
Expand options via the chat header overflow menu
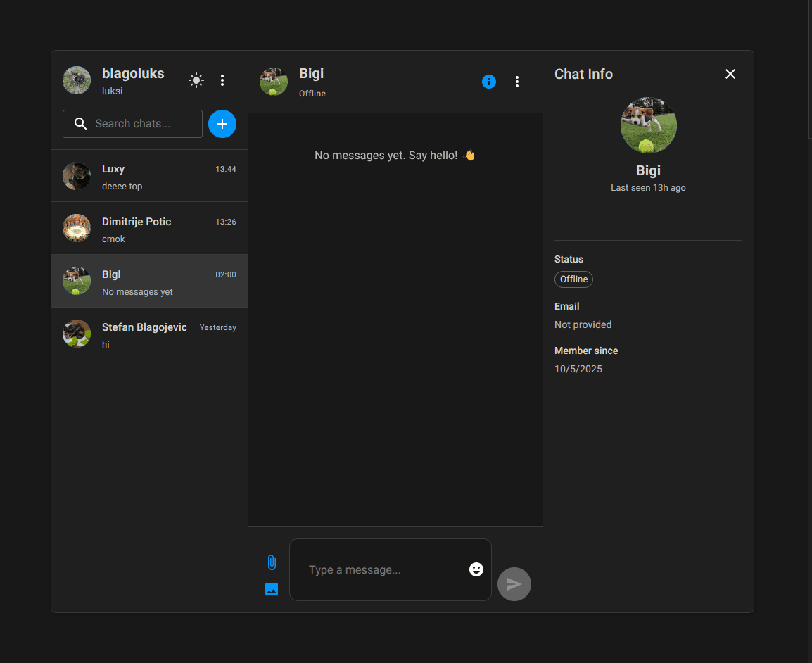(x=517, y=82)
